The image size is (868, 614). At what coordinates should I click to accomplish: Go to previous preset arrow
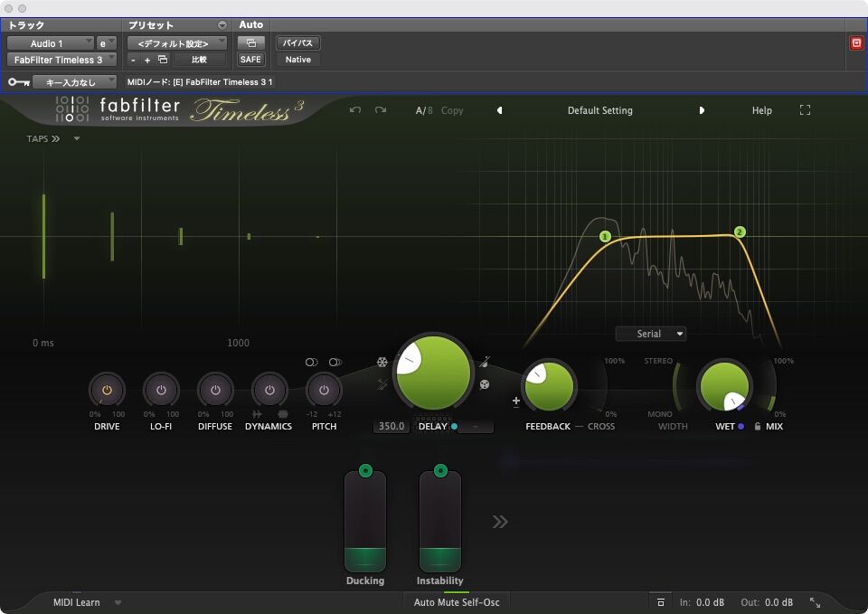(499, 110)
